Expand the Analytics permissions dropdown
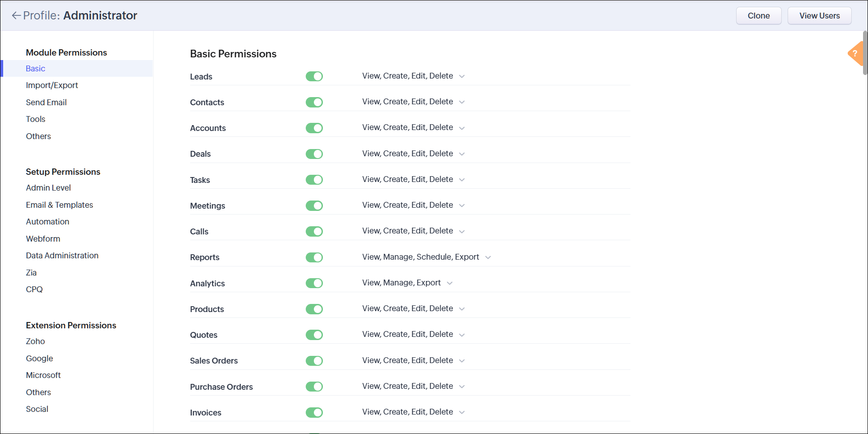 click(x=450, y=283)
